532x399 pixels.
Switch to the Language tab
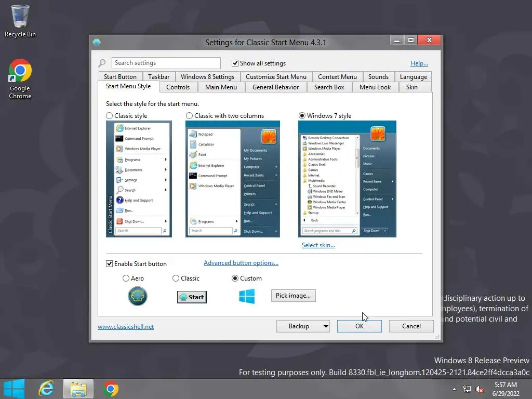point(413,77)
